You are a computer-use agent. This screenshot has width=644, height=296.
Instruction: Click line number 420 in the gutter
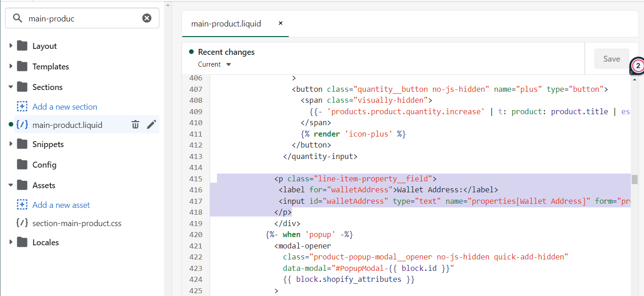[195, 234]
